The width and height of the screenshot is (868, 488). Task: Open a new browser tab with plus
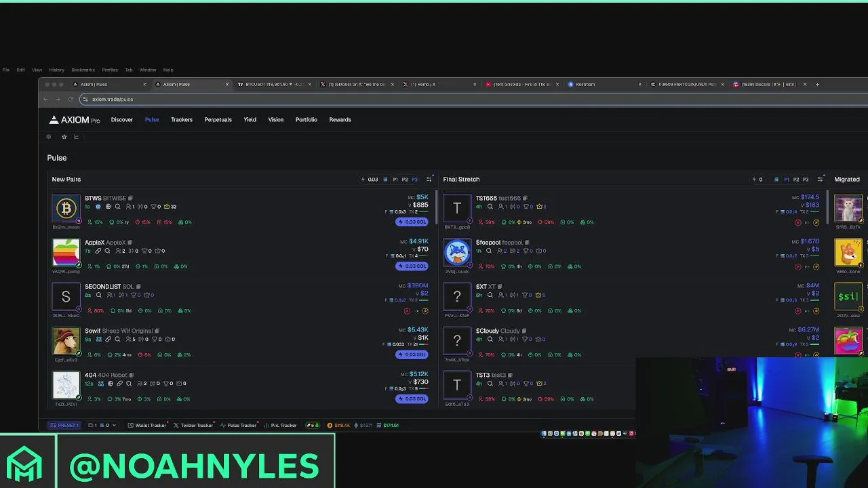point(817,85)
